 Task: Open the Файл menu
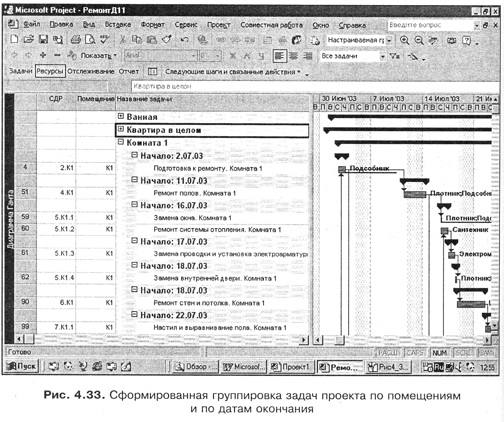coord(31,24)
